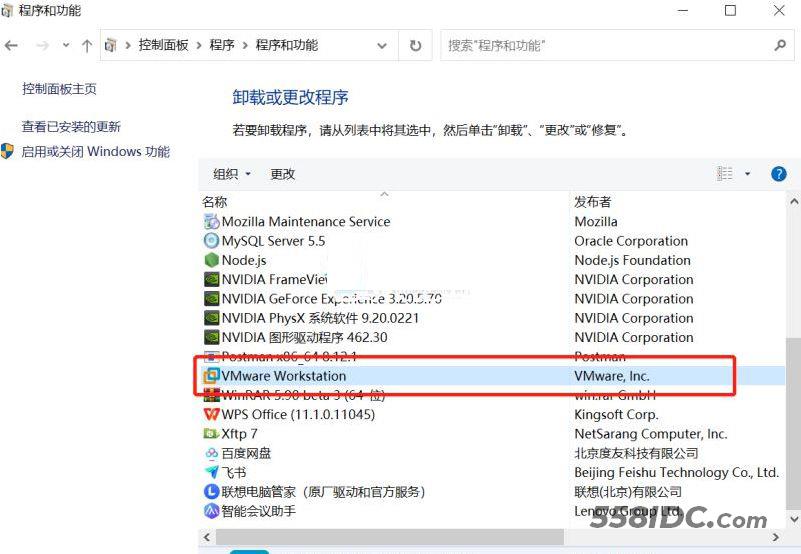Click the 智能会议助手 icon
Screen dimensions: 801x554
click(211, 511)
